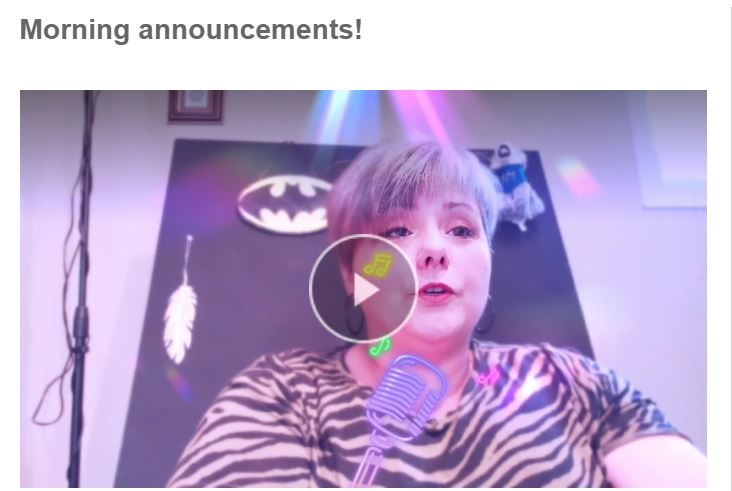The width and height of the screenshot is (732, 491).
Task: Click the yellow neon music note icon
Action: tap(379, 266)
